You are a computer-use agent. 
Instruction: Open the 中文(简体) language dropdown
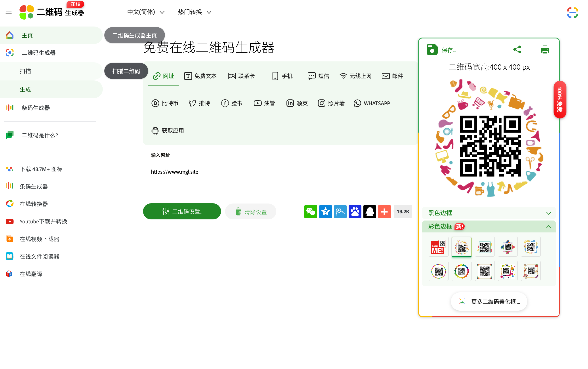click(x=145, y=12)
